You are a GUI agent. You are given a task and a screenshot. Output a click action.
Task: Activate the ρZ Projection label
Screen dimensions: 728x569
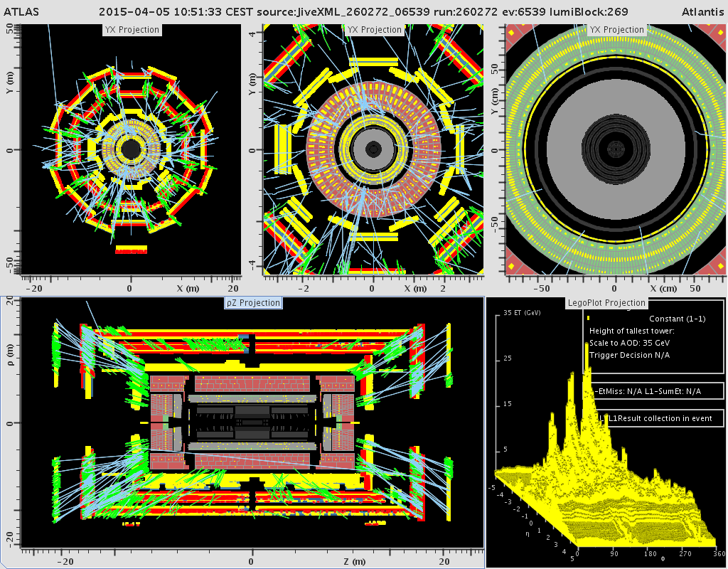(x=253, y=303)
